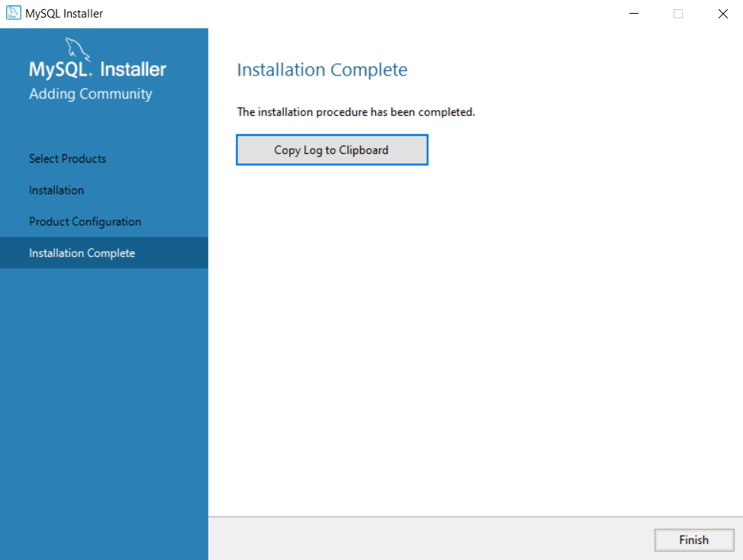Click the Installation Complete sidebar highlight
This screenshot has height=560, width=743.
[x=104, y=253]
